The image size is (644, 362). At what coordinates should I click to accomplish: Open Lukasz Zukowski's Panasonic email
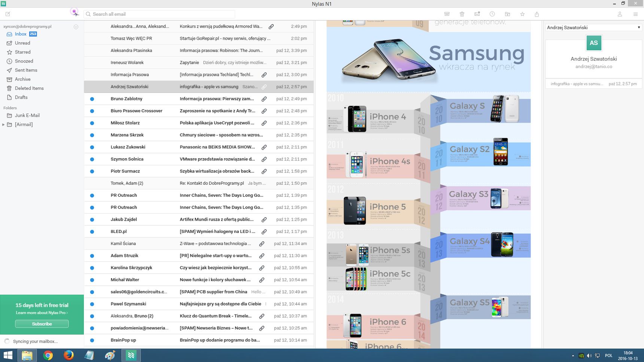(199, 147)
